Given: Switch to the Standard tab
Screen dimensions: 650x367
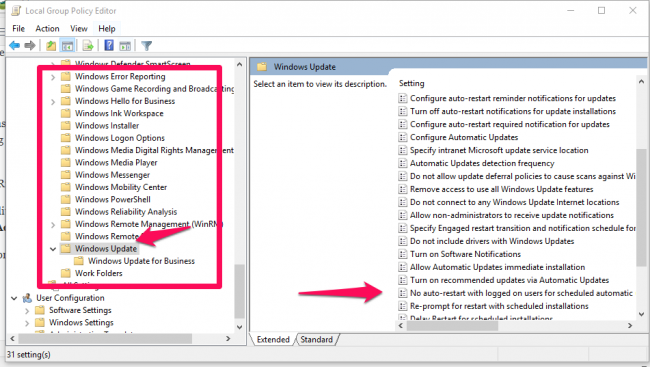Looking at the screenshot, I should [317, 340].
